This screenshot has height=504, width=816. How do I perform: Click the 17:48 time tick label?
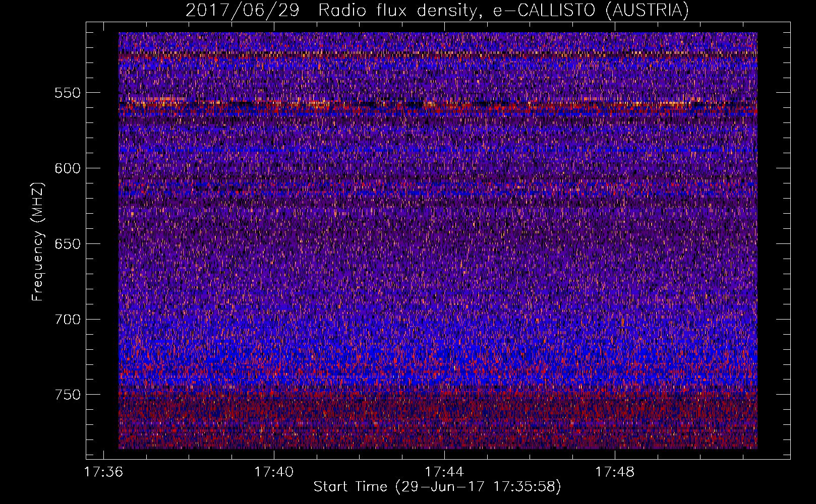pyautogui.click(x=615, y=472)
